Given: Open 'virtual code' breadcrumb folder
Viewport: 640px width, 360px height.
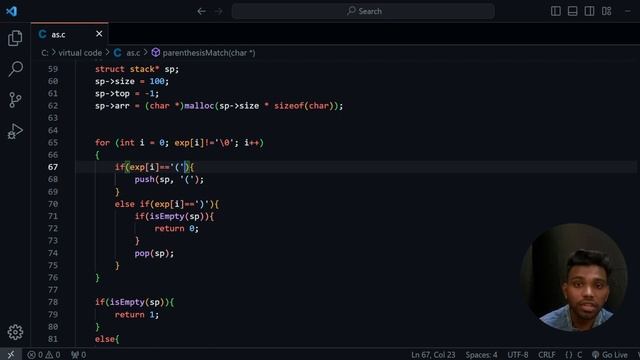Looking at the screenshot, I should [x=80, y=53].
